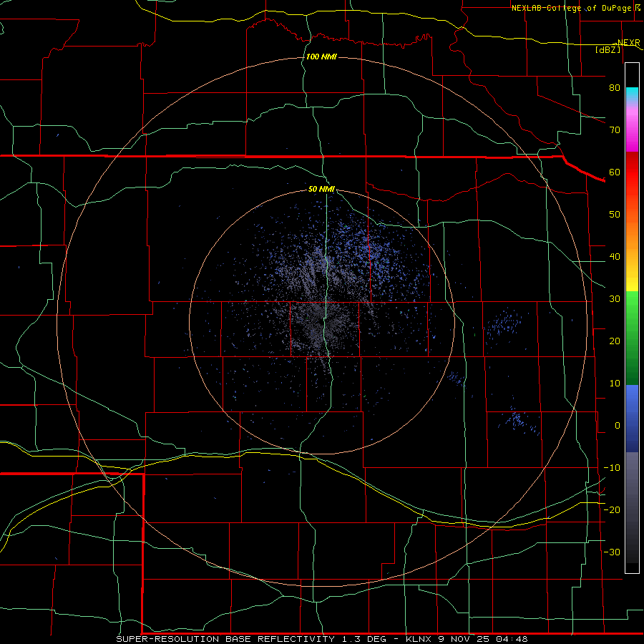Click the 30 value on dBZ scale
644x644 pixels.
click(615, 298)
